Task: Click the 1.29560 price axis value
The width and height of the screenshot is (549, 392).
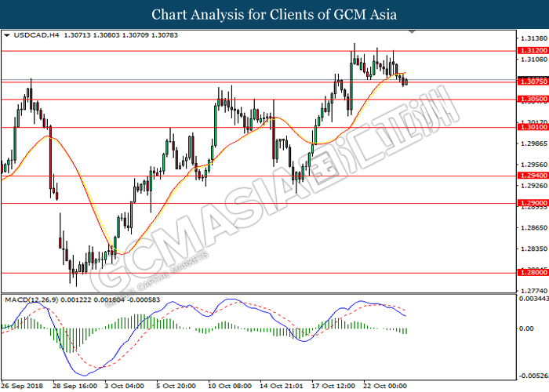Action: (534, 165)
